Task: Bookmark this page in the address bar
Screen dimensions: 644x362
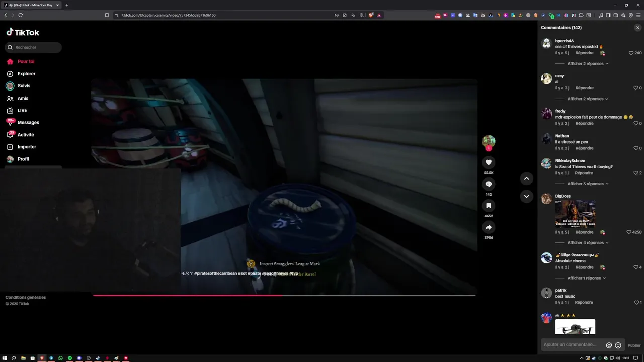Action: tap(107, 15)
